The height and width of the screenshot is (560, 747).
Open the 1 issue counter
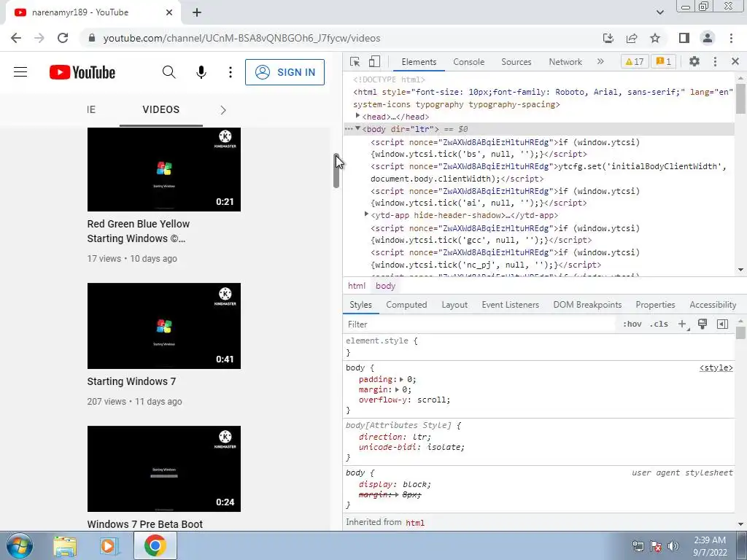(x=664, y=61)
